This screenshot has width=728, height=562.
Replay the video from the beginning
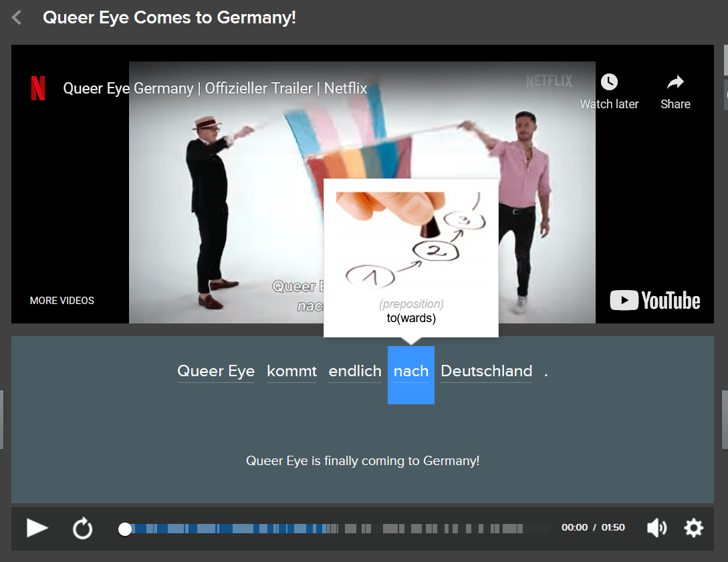(x=82, y=528)
